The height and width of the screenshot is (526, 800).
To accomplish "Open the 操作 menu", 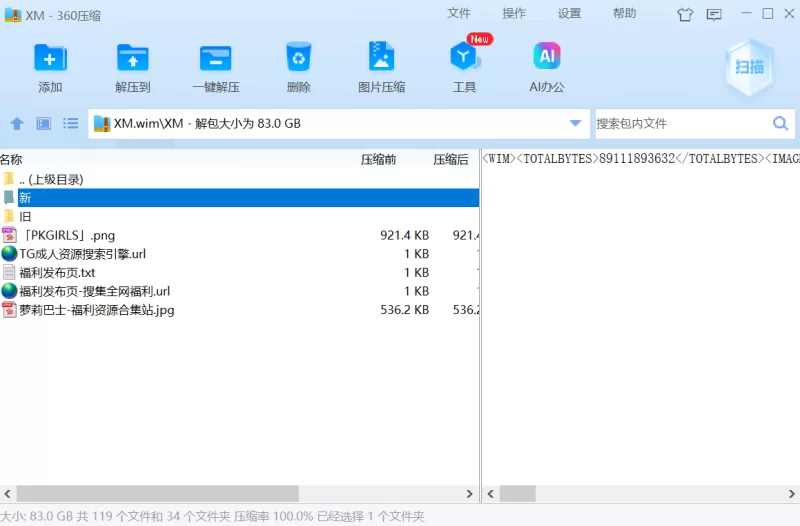I will pos(514,13).
